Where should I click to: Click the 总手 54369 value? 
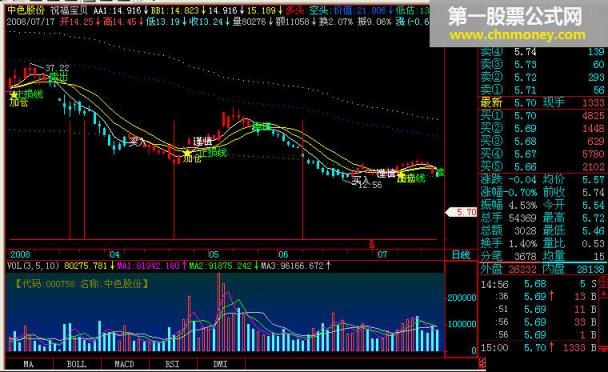click(522, 218)
